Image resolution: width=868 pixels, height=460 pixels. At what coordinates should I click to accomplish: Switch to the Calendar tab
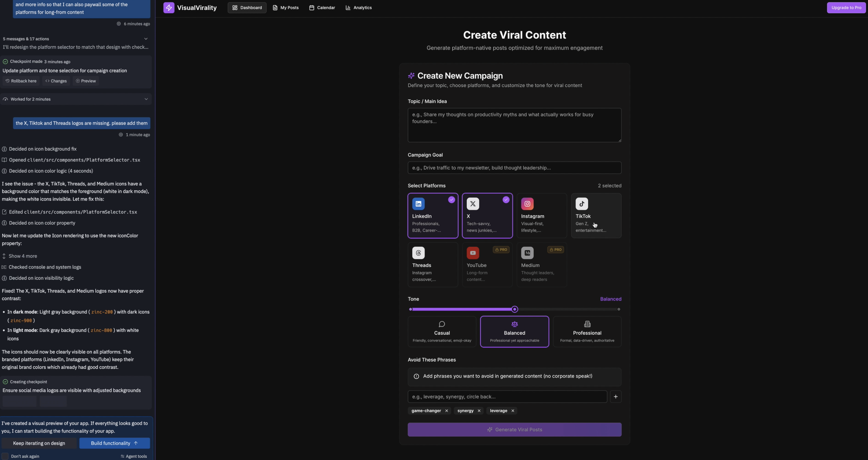[x=322, y=7]
